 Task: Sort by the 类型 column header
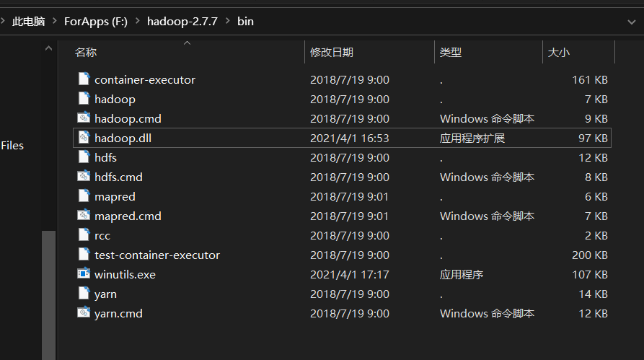pyautogui.click(x=451, y=53)
